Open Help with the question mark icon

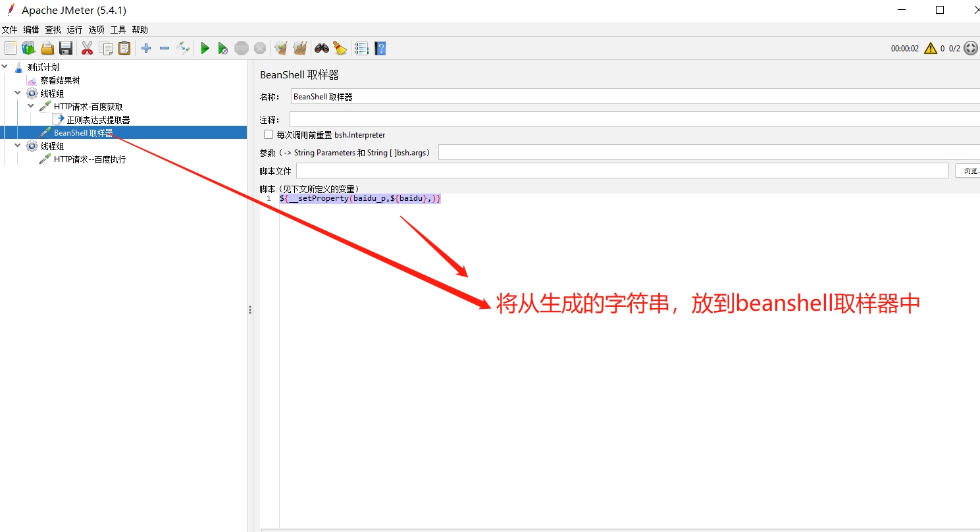(380, 48)
